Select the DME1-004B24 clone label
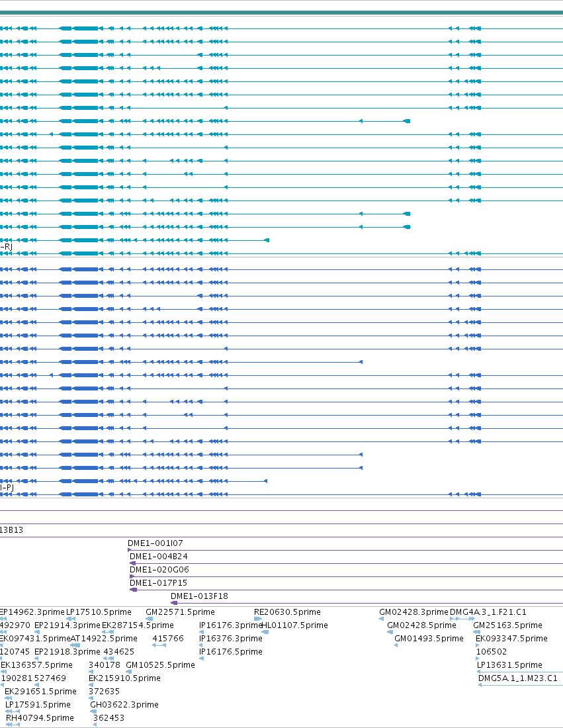This screenshot has height=728, width=563. pos(158,556)
